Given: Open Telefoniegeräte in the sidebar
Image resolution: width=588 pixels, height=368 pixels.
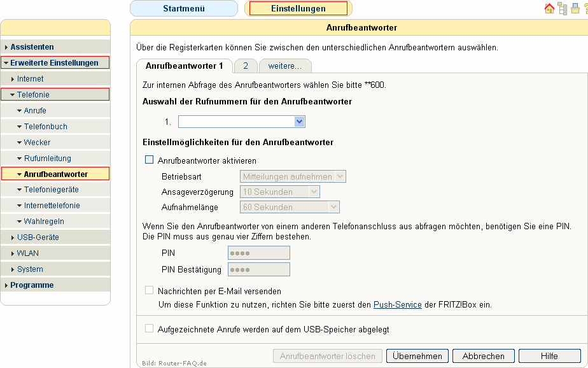Looking at the screenshot, I should click(x=55, y=190).
